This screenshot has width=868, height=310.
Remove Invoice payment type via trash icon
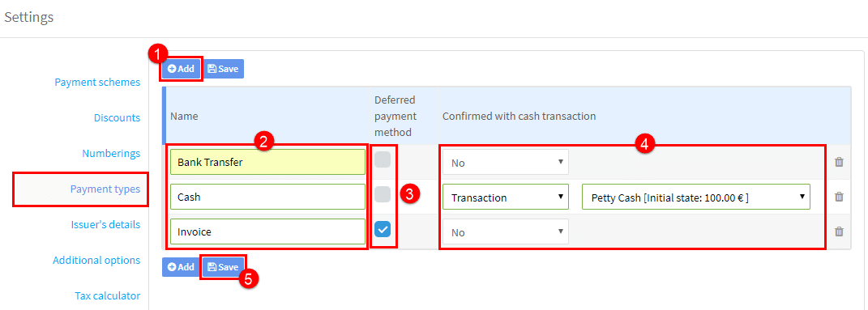839,231
